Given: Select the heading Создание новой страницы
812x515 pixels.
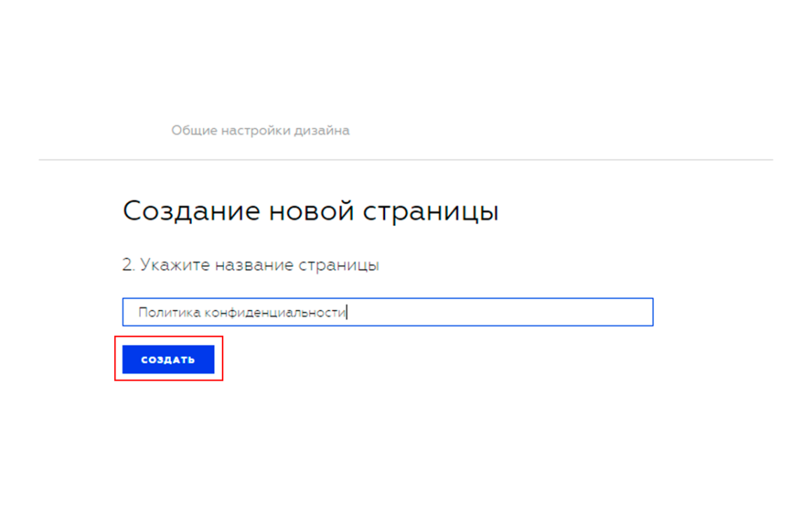Looking at the screenshot, I should pos(311,211).
